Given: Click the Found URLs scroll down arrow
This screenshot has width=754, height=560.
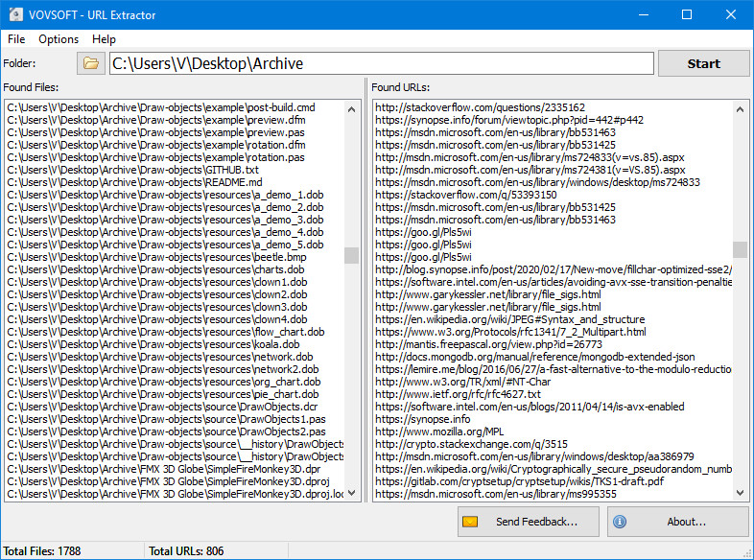Looking at the screenshot, I should click(740, 492).
